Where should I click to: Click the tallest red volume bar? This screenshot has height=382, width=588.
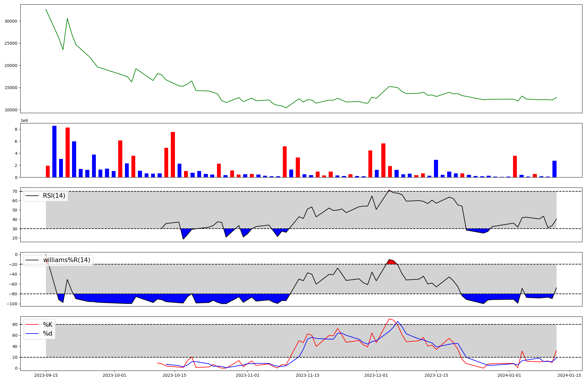click(x=68, y=152)
